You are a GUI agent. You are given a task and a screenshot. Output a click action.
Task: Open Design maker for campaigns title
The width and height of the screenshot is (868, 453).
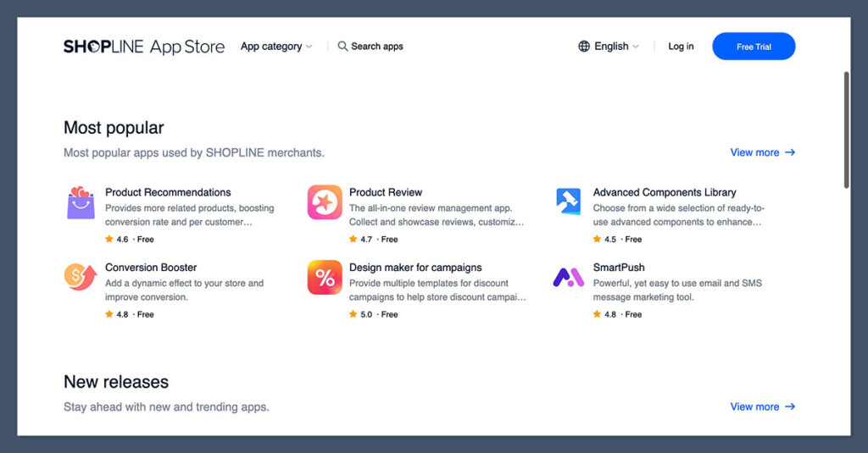pos(415,268)
